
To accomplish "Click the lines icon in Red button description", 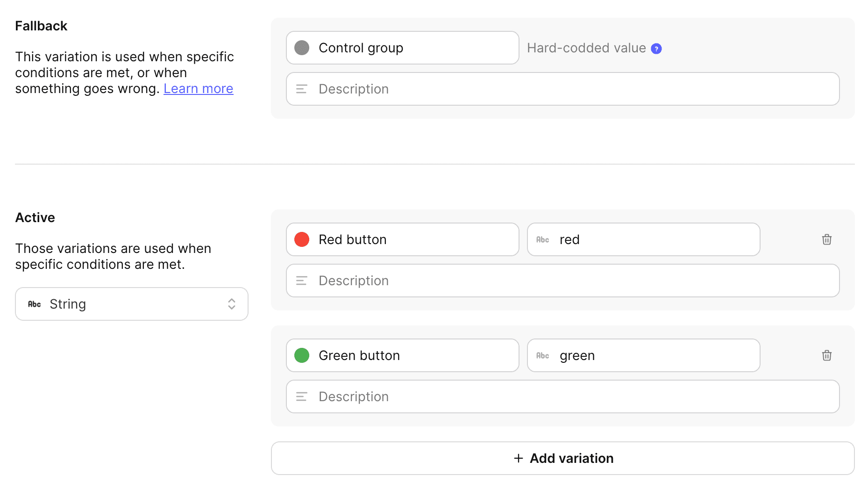I will coord(301,281).
